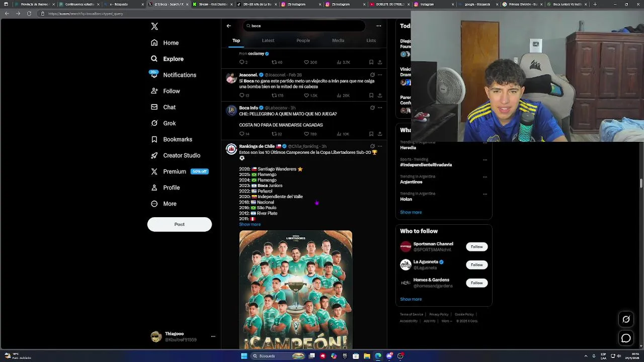Bookmark the Boca Info post
Image resolution: width=644 pixels, height=362 pixels.
tap(371, 134)
